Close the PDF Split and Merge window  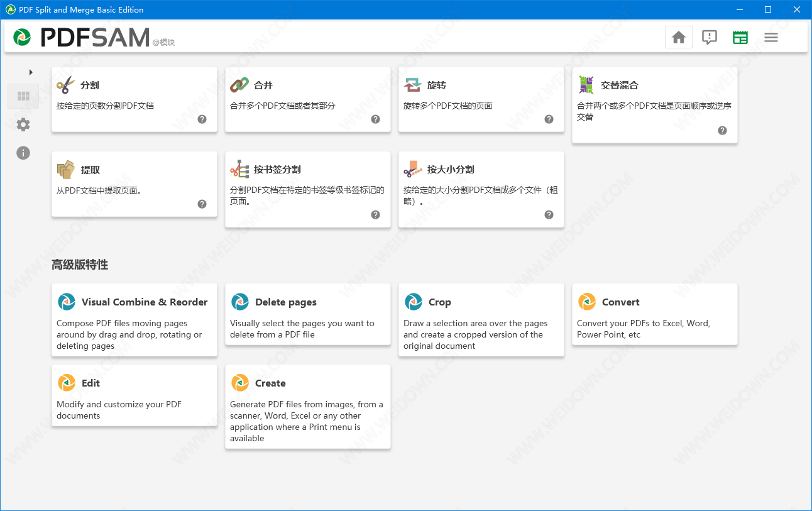797,9
